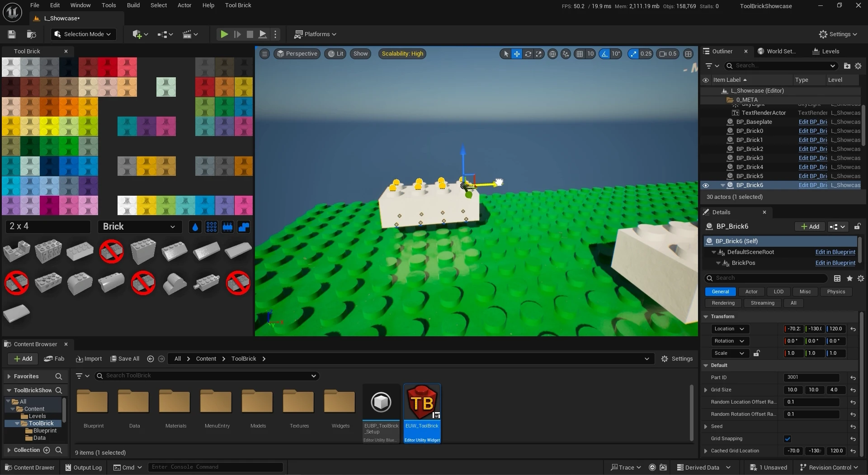Screen dimensions: 868x475
Task: Select the translate (move) tool in the viewport
Action: point(517,54)
